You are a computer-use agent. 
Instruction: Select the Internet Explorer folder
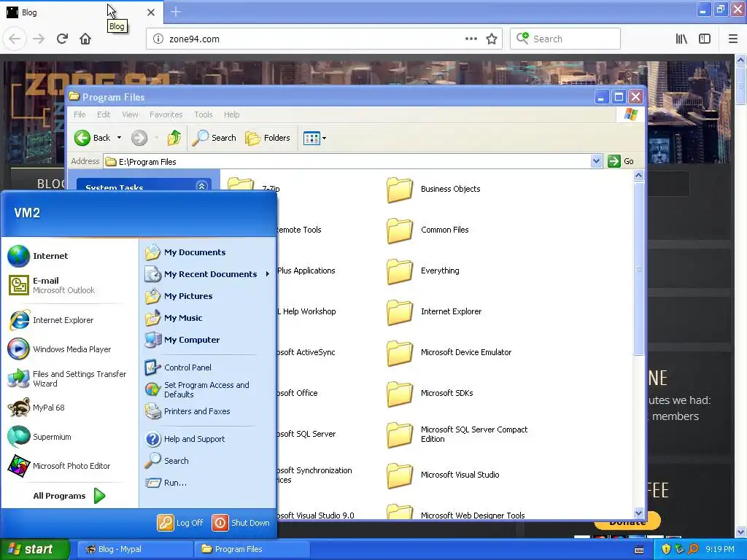[434, 312]
